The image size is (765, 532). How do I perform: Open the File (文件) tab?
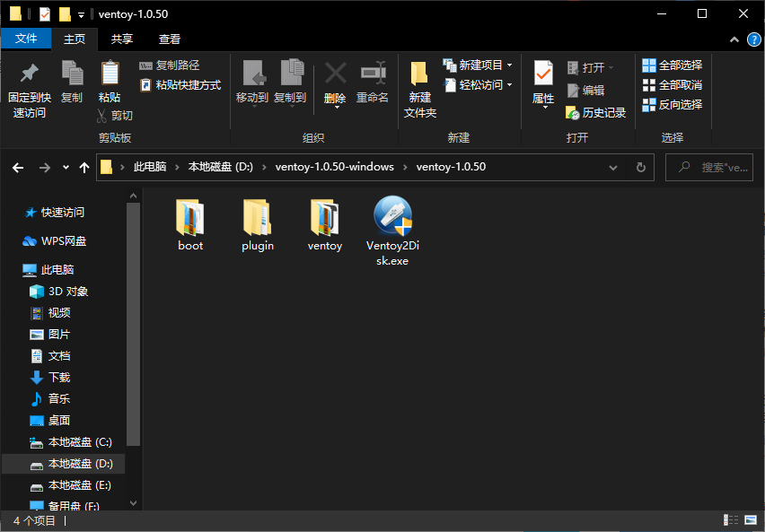click(26, 39)
